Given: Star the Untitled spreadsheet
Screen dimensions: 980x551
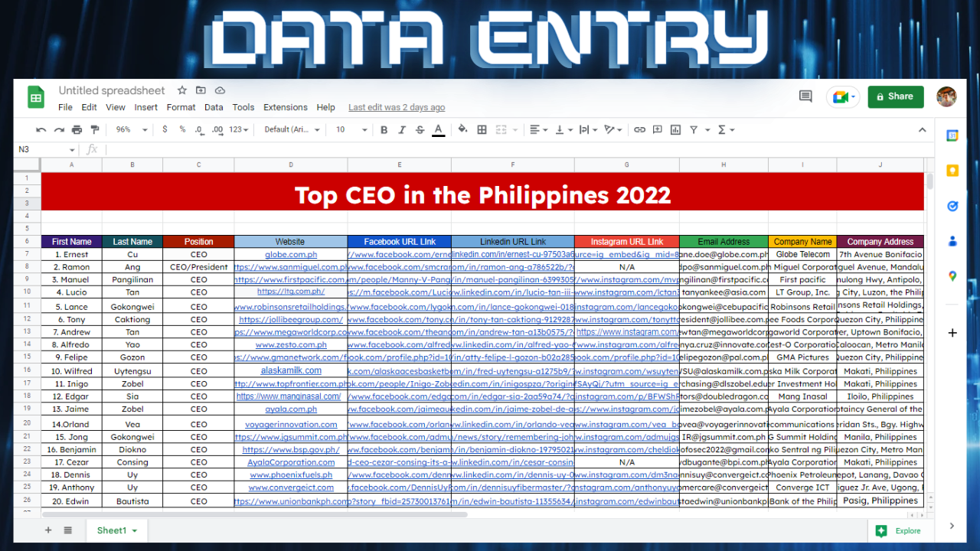Looking at the screenshot, I should click(x=182, y=90).
